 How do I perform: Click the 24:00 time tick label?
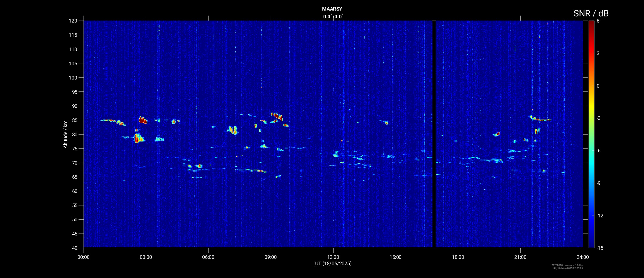tap(583, 257)
